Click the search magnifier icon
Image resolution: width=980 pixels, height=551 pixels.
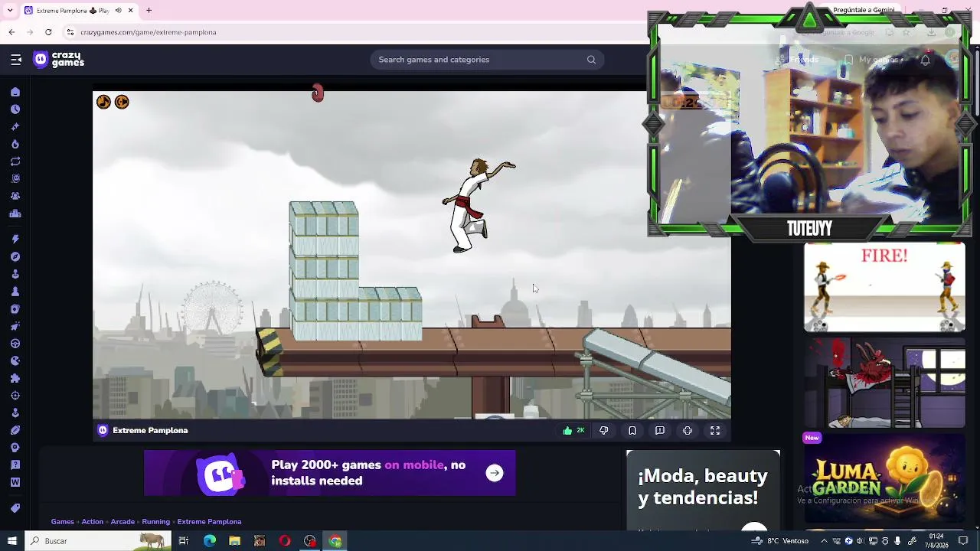tap(591, 60)
